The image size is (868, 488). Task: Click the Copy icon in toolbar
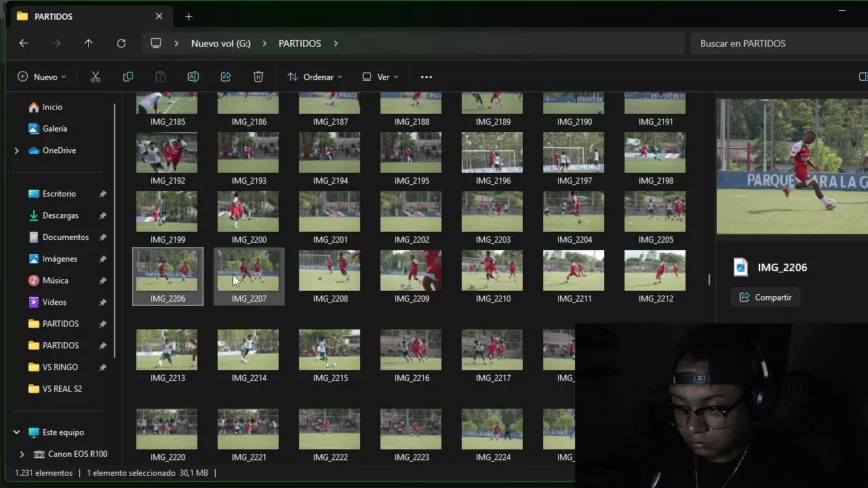[x=128, y=77]
